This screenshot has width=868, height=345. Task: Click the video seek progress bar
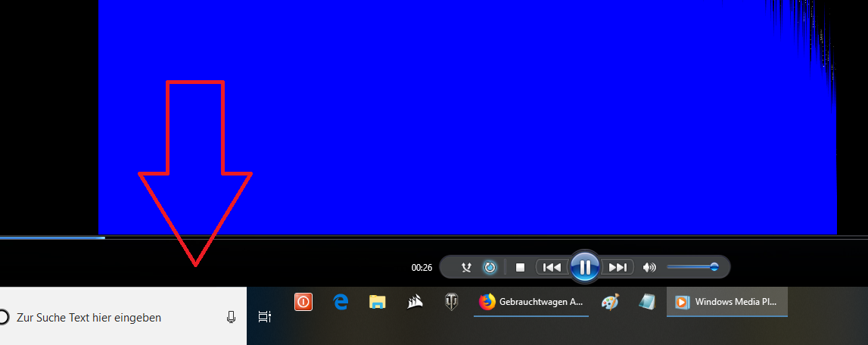pos(434,238)
